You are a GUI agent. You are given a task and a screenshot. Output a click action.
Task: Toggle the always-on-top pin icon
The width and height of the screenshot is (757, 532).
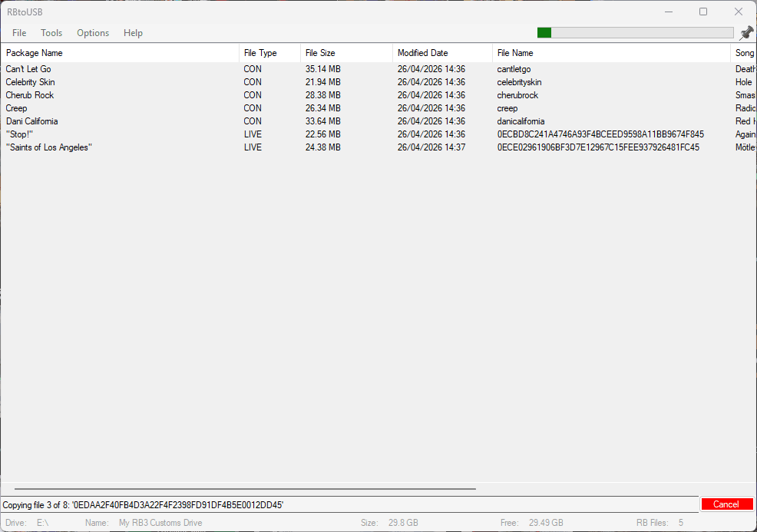pyautogui.click(x=745, y=32)
